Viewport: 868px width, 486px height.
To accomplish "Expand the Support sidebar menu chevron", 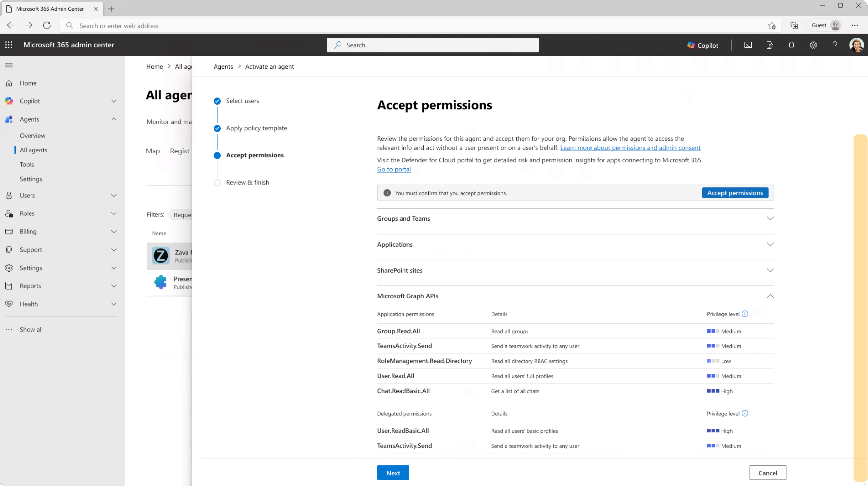I will click(x=114, y=250).
